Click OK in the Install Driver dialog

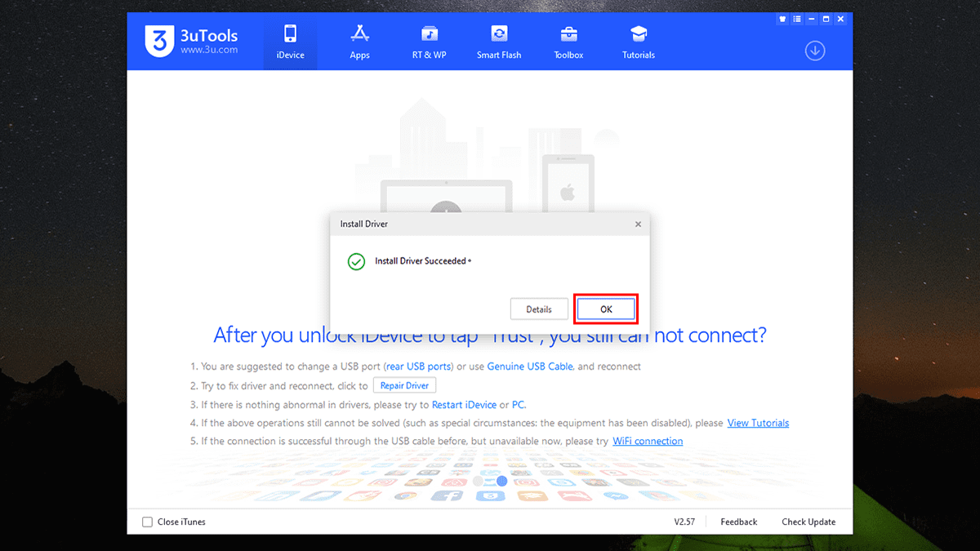pos(605,309)
